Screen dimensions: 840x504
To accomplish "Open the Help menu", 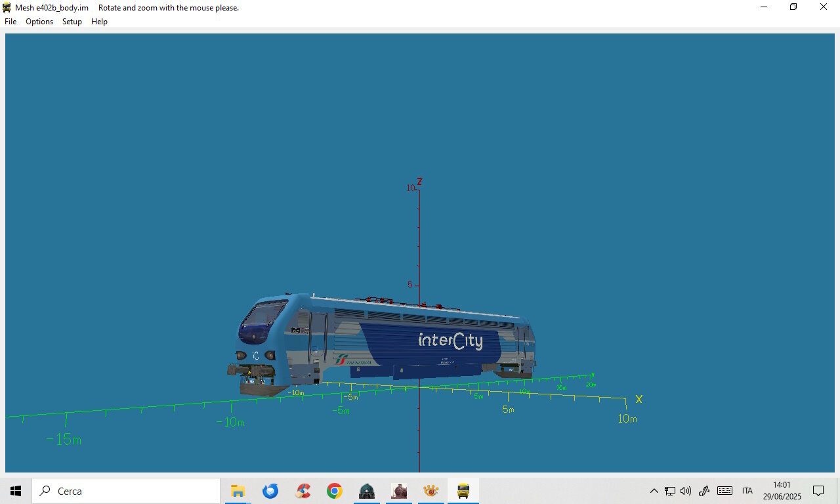I will (x=99, y=22).
